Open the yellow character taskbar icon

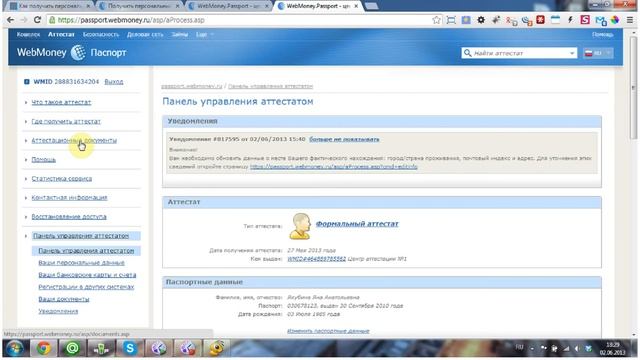[x=217, y=348]
